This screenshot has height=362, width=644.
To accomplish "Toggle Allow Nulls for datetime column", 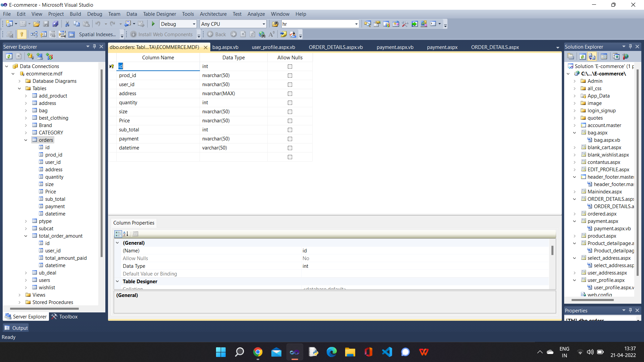I will tap(290, 148).
